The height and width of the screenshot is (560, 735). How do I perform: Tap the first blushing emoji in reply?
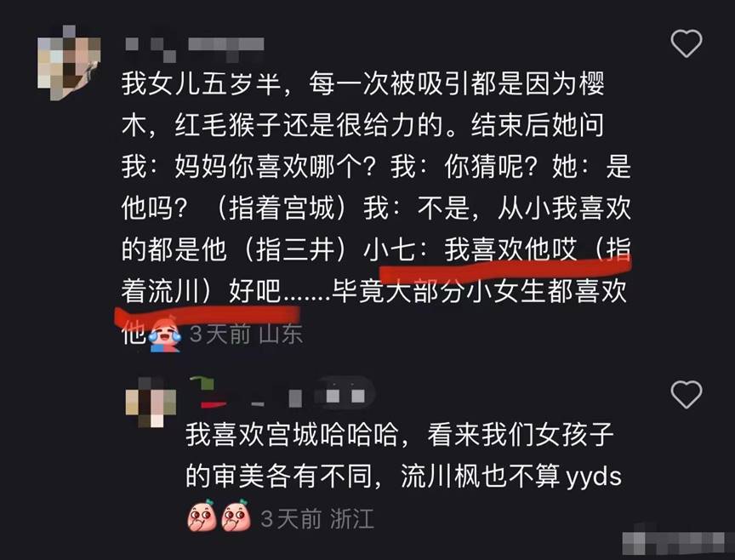[202, 516]
